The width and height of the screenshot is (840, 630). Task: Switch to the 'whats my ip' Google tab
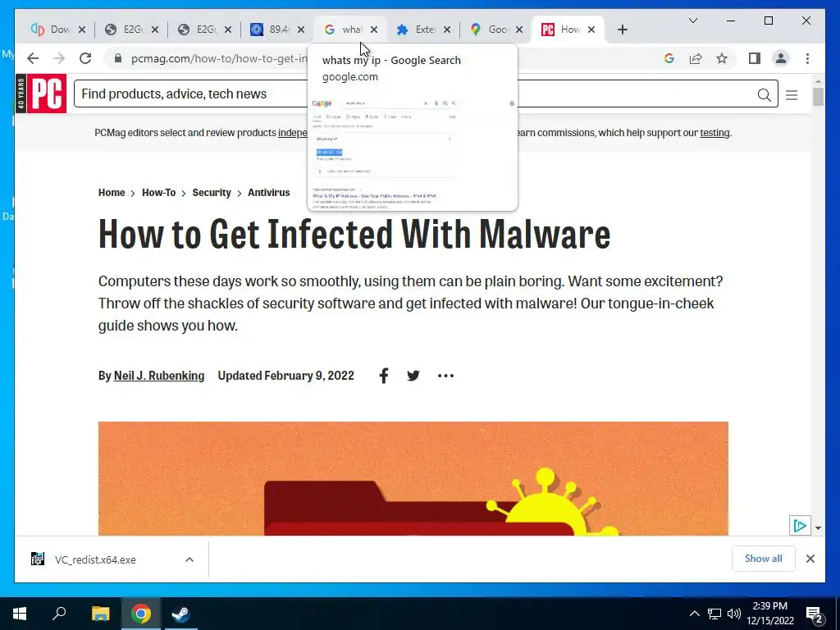tap(344, 30)
